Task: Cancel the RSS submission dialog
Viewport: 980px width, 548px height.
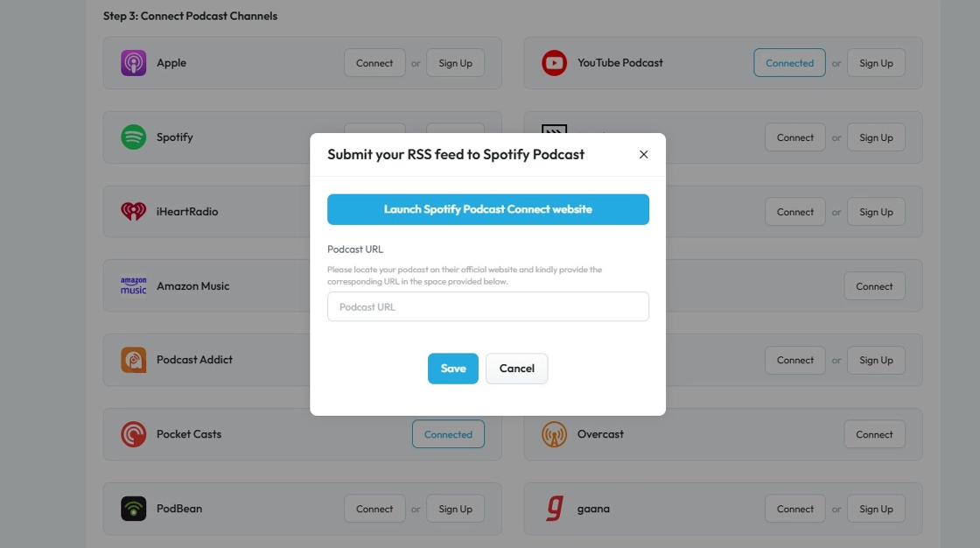Action: click(x=516, y=369)
